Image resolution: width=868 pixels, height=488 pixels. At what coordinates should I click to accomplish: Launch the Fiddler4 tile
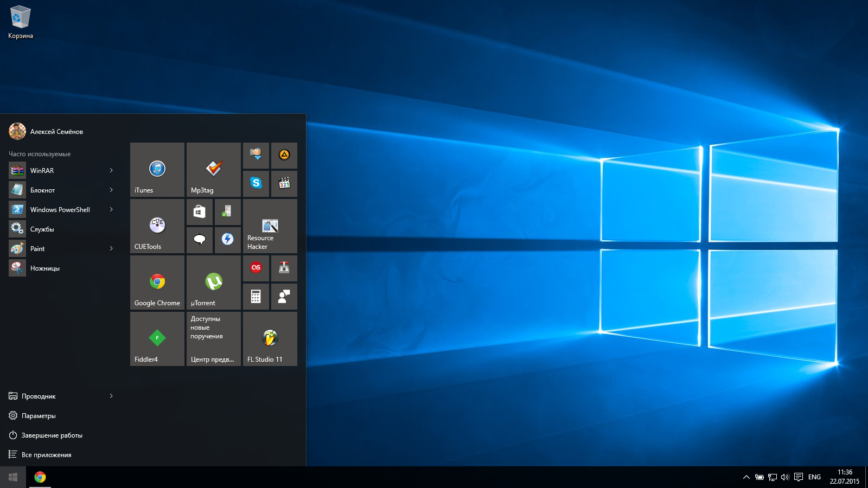pos(157,339)
